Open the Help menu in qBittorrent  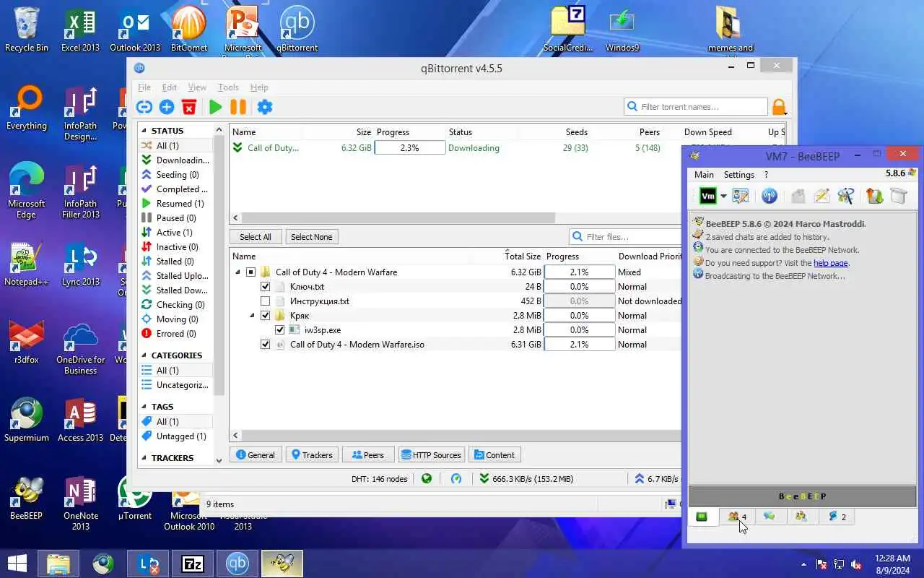click(259, 87)
